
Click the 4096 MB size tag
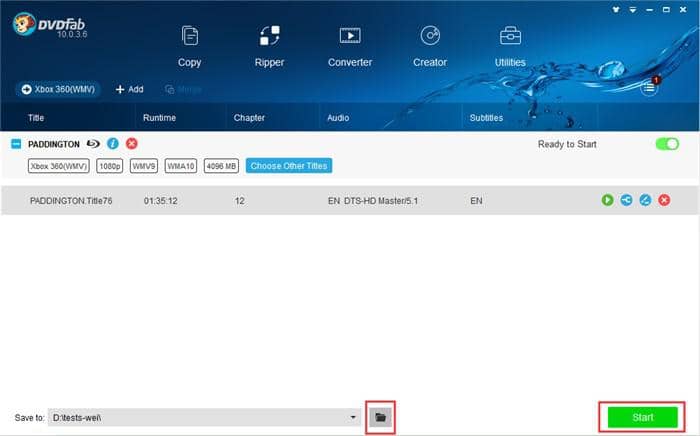tap(221, 166)
